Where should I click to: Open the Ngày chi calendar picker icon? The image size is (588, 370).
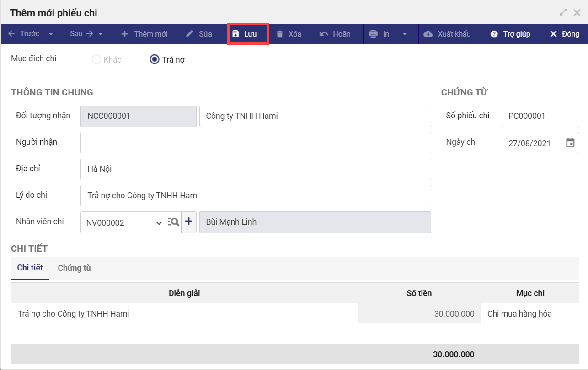570,143
